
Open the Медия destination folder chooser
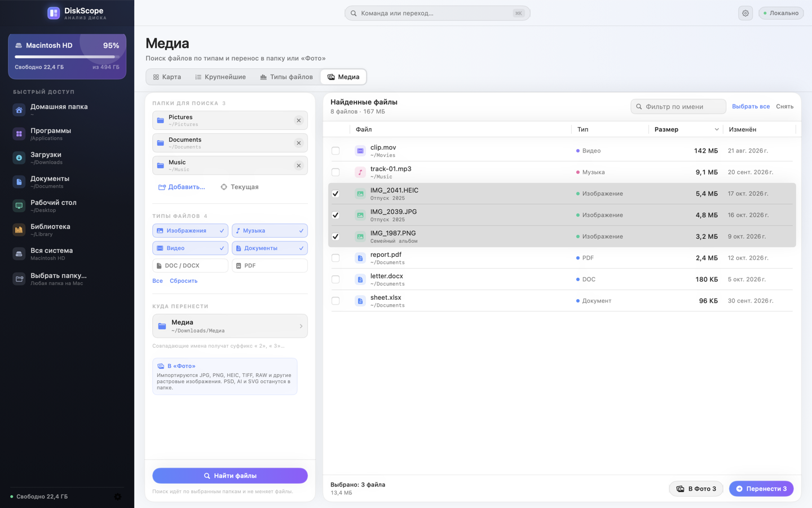tap(230, 326)
